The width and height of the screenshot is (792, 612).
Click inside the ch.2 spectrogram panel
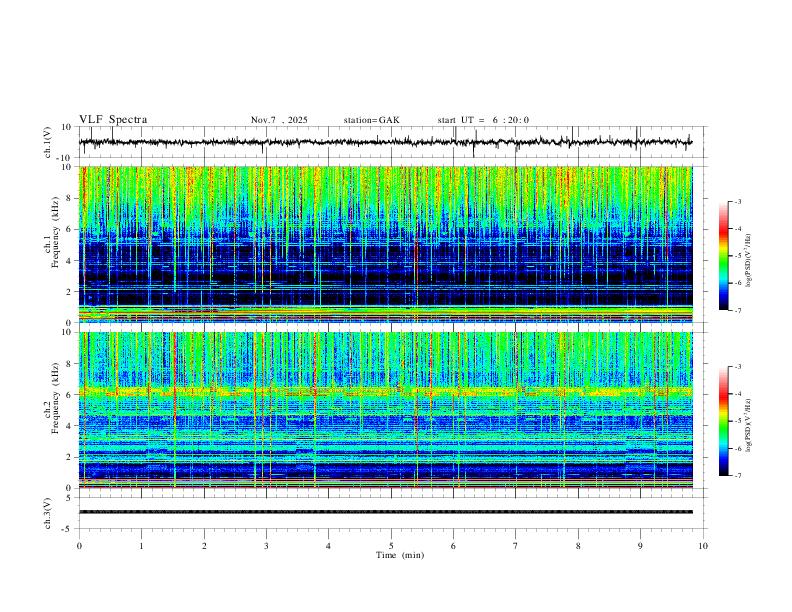click(385, 410)
